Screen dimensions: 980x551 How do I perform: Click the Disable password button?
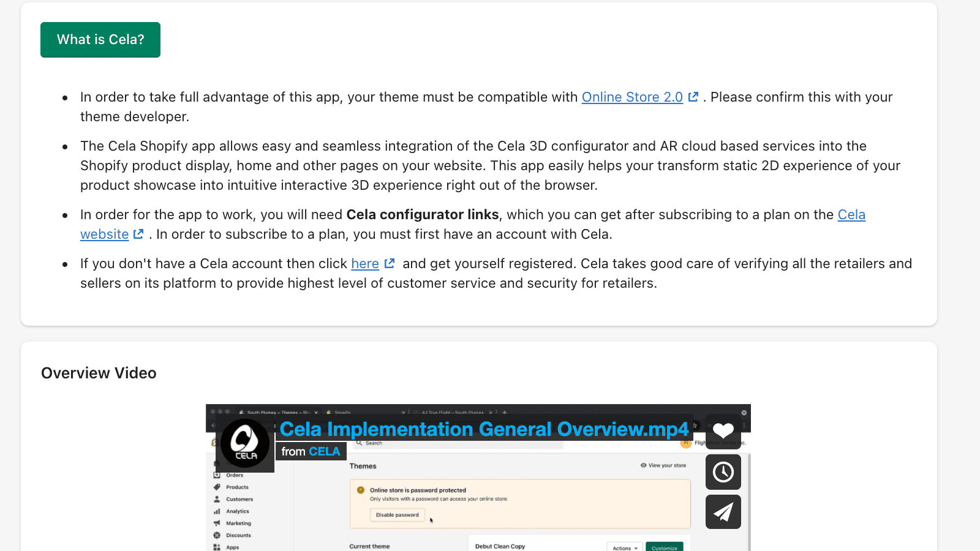pyautogui.click(x=397, y=515)
